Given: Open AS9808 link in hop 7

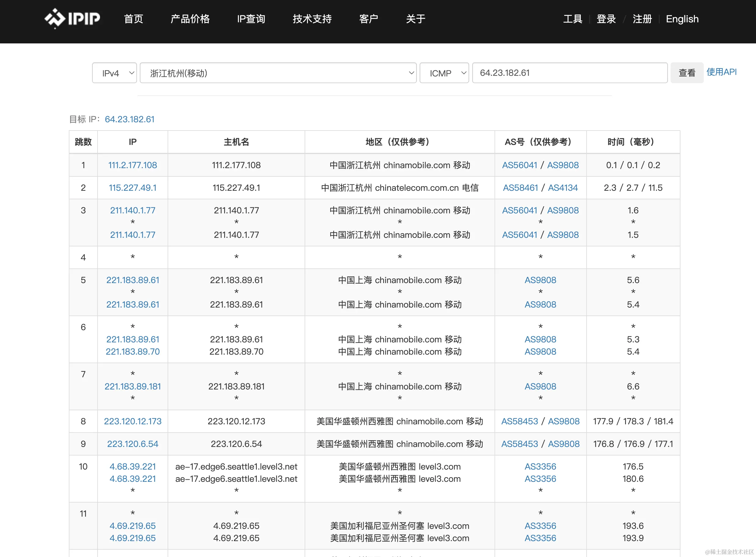Looking at the screenshot, I should click(x=540, y=386).
